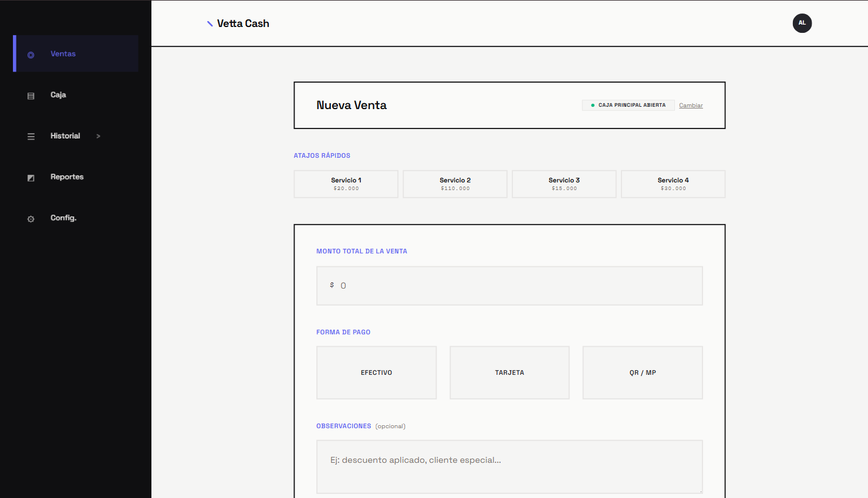This screenshot has height=498, width=868.
Task: Click the Monto Total de la Venta label
Action: (x=362, y=251)
